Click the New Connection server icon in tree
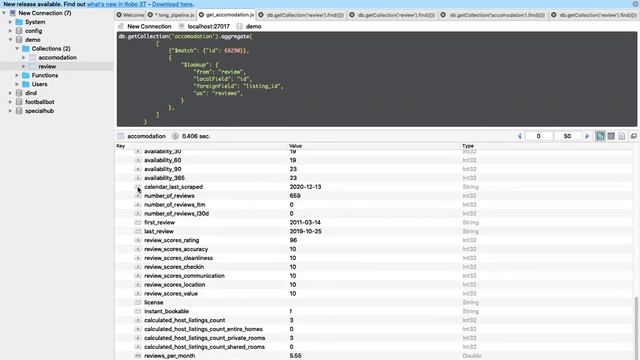640x360 pixels. 13,13
